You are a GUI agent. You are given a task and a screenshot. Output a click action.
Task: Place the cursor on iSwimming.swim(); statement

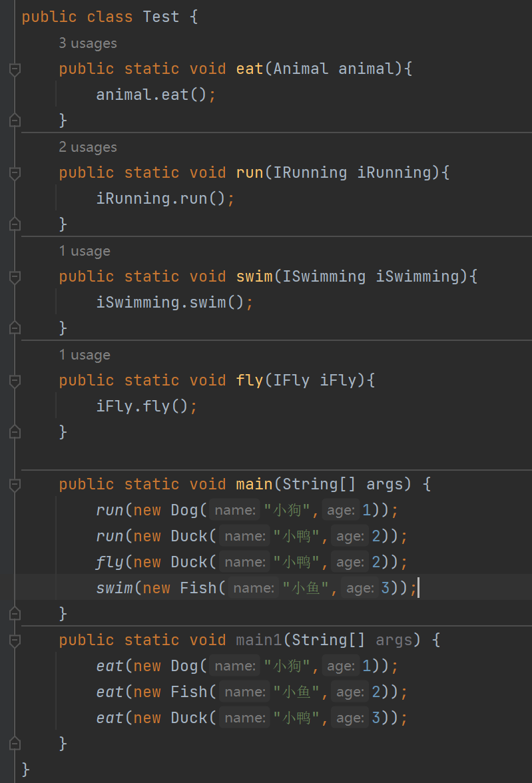point(175,302)
